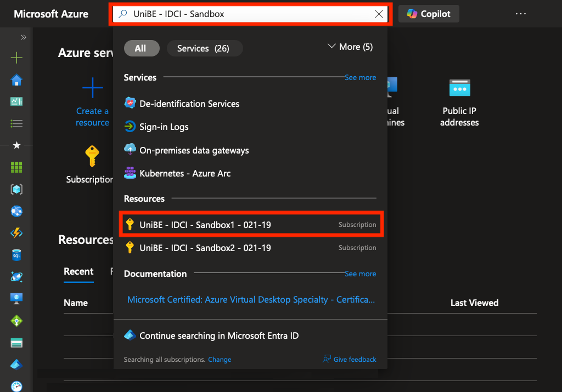Click See more next to Services

360,78
